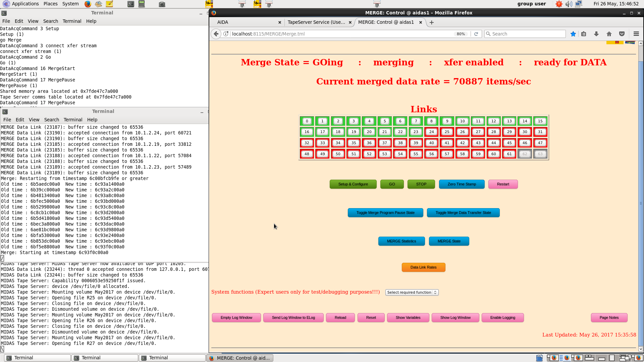Image resolution: width=644 pixels, height=362 pixels.
Task: Click the page reload arrow icon
Action: coord(476,34)
